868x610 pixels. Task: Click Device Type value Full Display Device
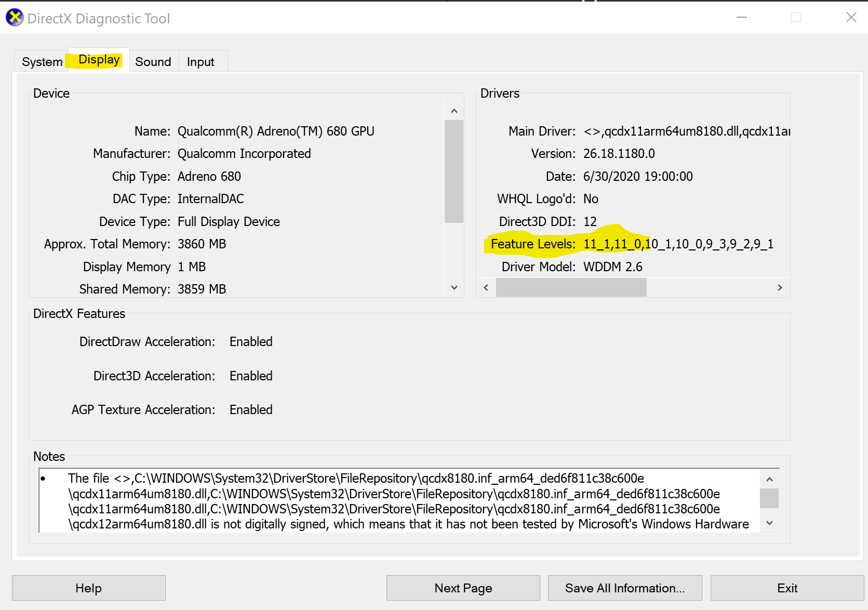pos(229,222)
